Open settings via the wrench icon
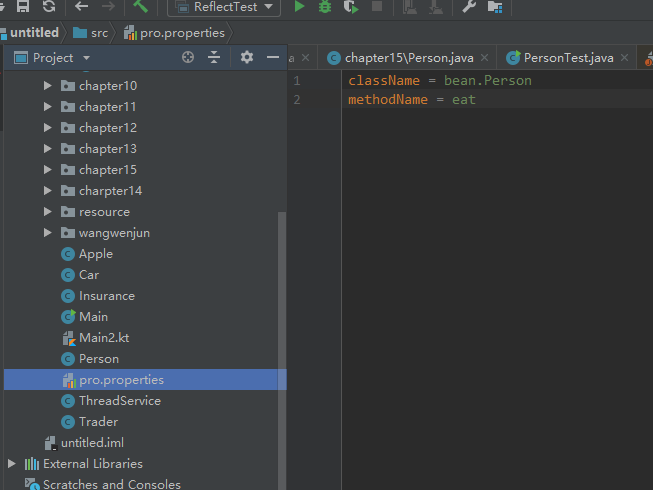 coord(469,6)
